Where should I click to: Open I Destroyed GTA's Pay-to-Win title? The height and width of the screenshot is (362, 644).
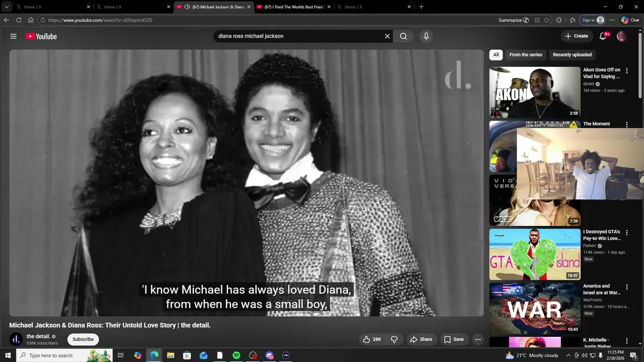pyautogui.click(x=602, y=235)
